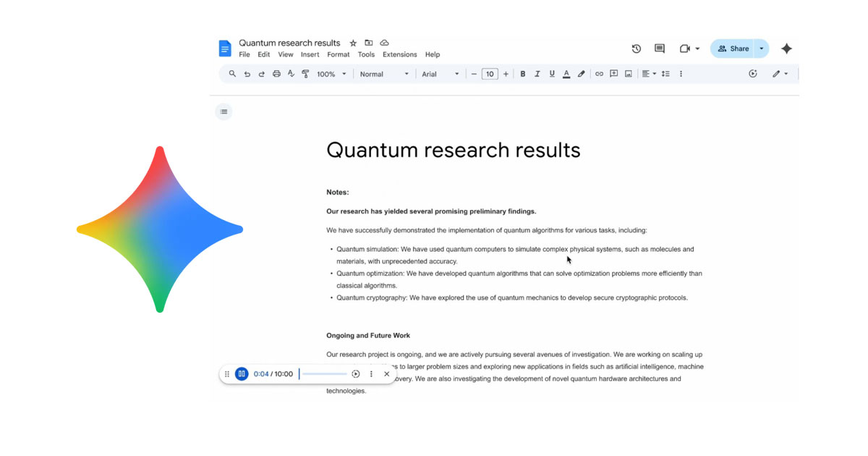
Task: Open the Extensions menu
Action: pos(399,54)
